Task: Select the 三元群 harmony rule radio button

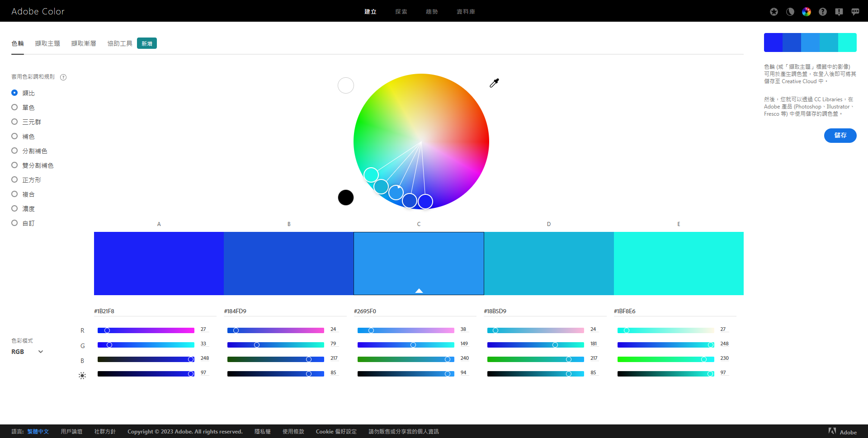Action: [x=14, y=122]
